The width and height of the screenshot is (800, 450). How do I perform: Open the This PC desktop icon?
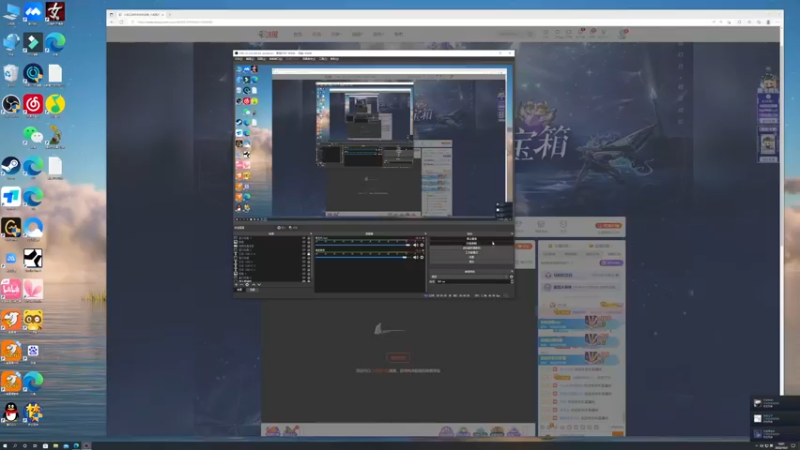tap(11, 11)
